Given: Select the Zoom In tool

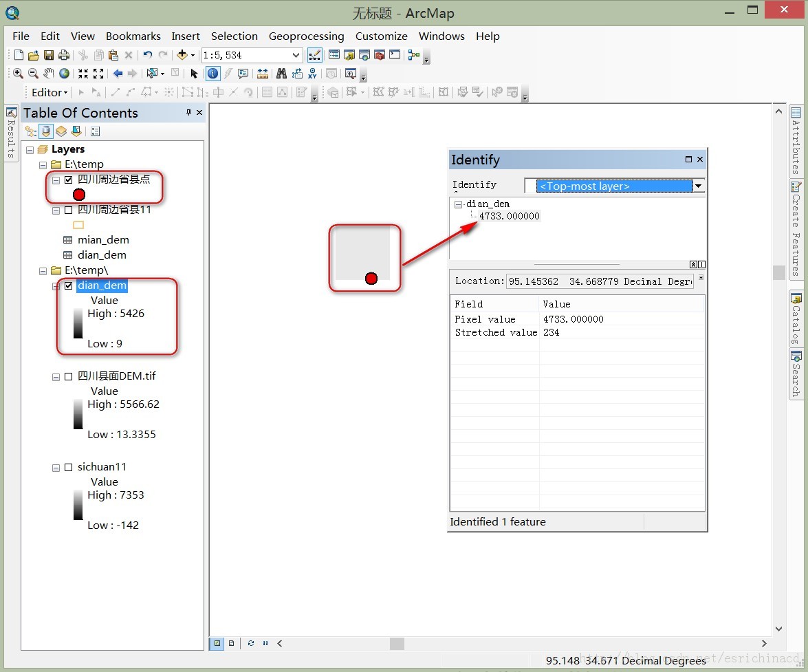Looking at the screenshot, I should tap(18, 74).
